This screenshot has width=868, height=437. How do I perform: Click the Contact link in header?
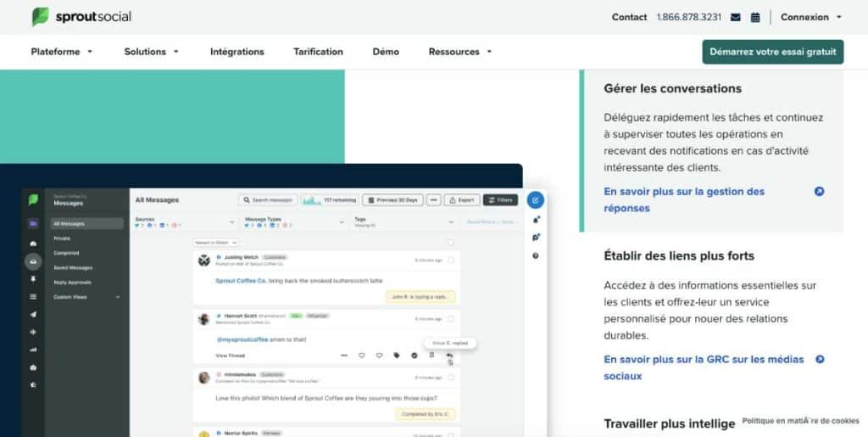[x=630, y=17]
